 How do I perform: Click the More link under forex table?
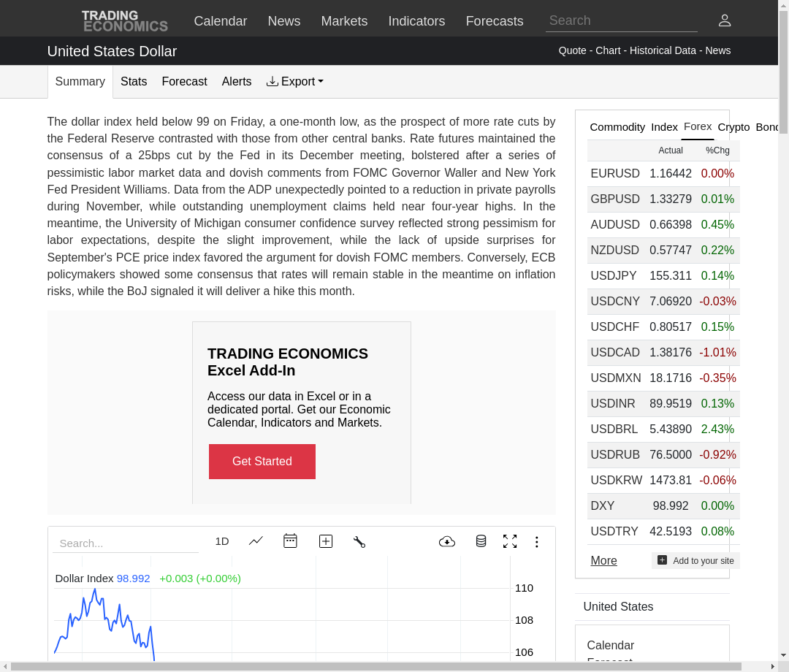pyautogui.click(x=603, y=560)
